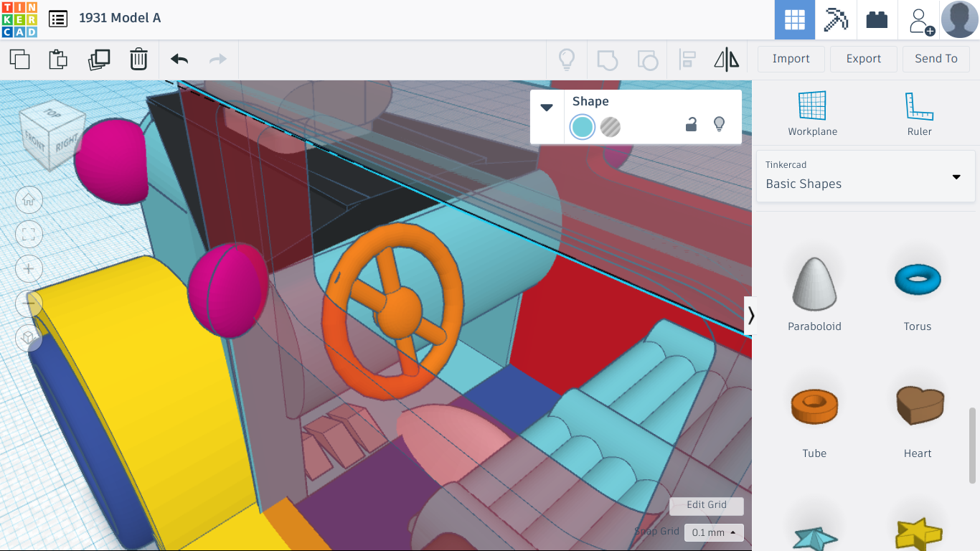Show all hidden objects via toolbar lightbulb
Screen dimensions: 980x551
[x=567, y=60]
